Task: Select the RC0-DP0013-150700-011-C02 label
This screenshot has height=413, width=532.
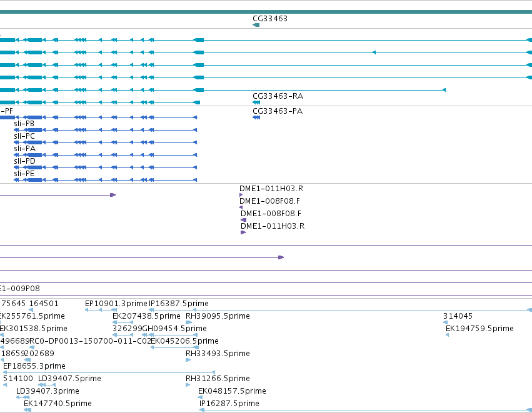Action: [90, 341]
